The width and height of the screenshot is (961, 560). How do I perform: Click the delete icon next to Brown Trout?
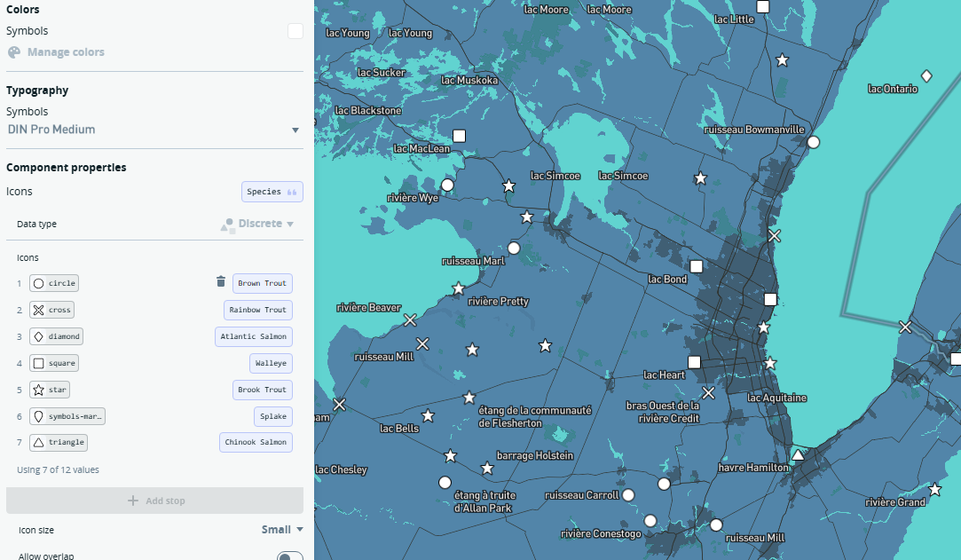220,281
